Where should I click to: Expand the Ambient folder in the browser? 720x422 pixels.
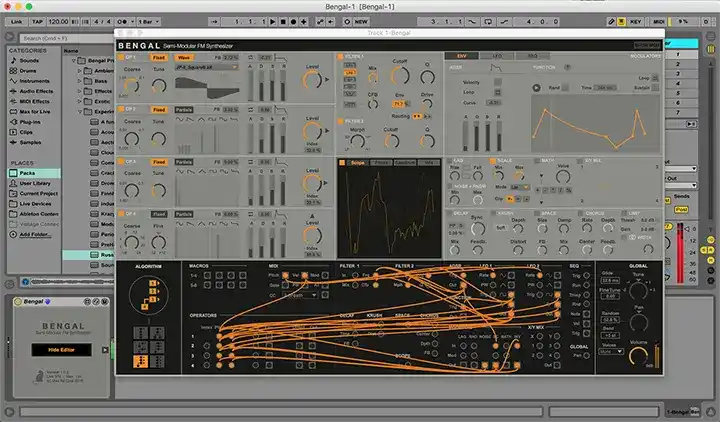click(79, 71)
